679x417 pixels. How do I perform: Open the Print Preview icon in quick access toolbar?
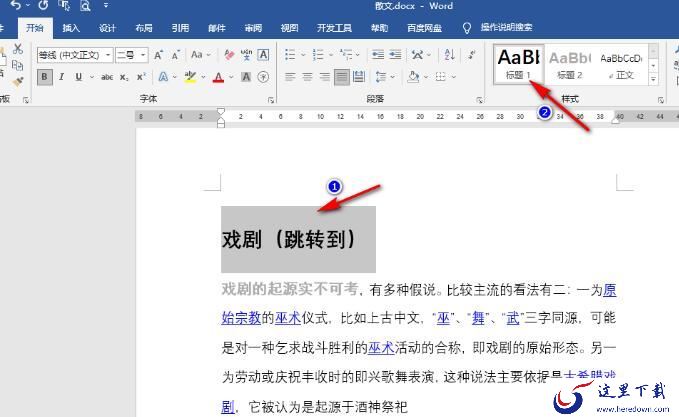click(85, 6)
